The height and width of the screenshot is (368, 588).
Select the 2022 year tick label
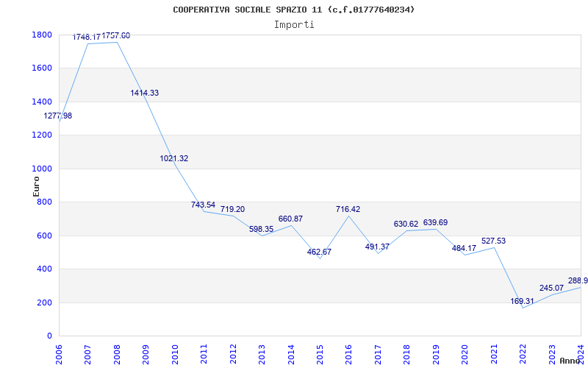523,353
